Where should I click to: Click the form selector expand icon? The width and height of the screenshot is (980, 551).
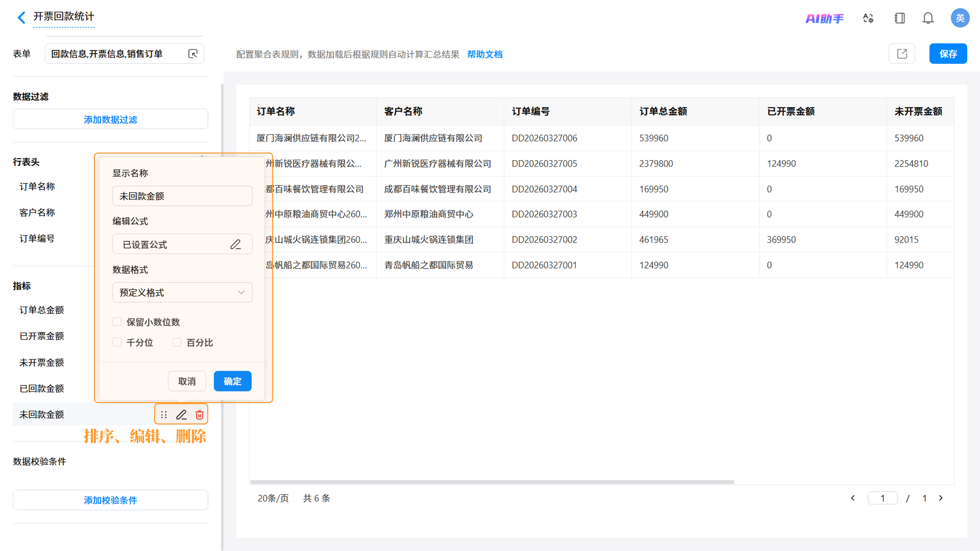193,54
